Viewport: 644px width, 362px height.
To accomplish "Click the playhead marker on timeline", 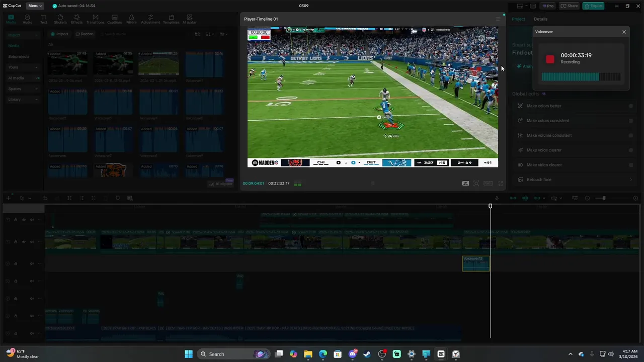I will click(490, 206).
